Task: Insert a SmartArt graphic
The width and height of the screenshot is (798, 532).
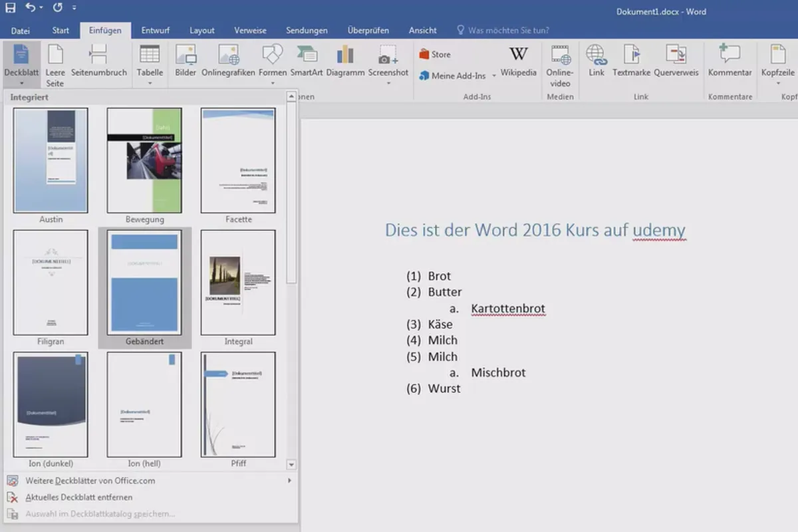Action: pyautogui.click(x=307, y=60)
